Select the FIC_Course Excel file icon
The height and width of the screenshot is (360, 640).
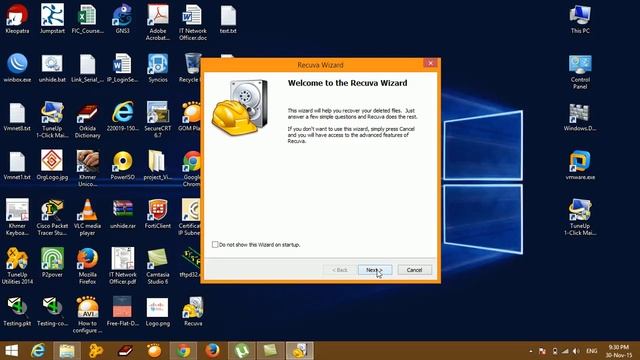tap(87, 19)
